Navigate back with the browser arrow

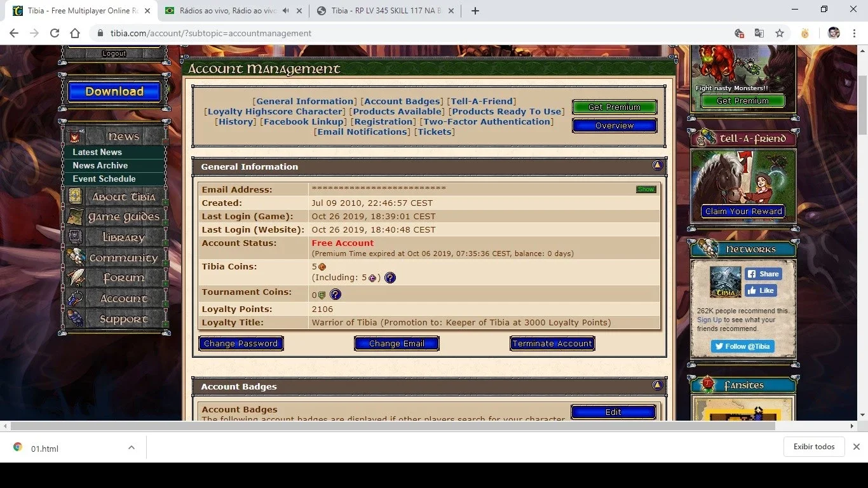click(x=14, y=33)
